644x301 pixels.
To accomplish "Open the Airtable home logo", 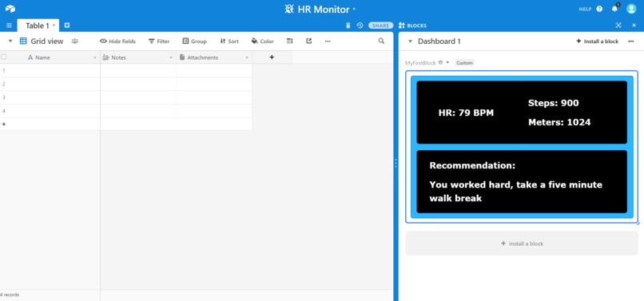I will 10,9.
